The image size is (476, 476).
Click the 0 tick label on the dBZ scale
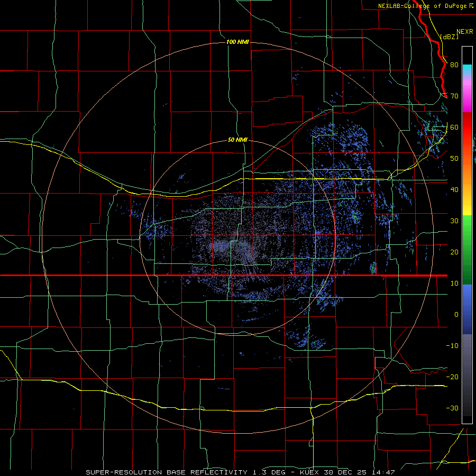456,315
